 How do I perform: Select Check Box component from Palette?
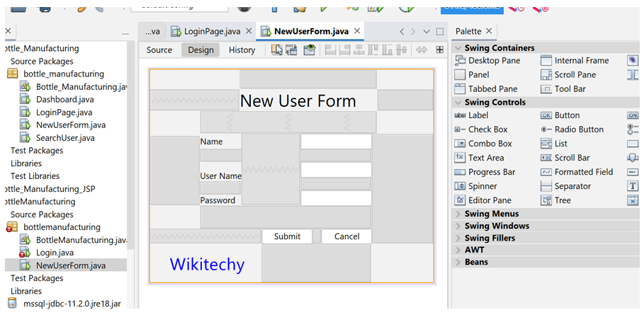click(x=487, y=130)
